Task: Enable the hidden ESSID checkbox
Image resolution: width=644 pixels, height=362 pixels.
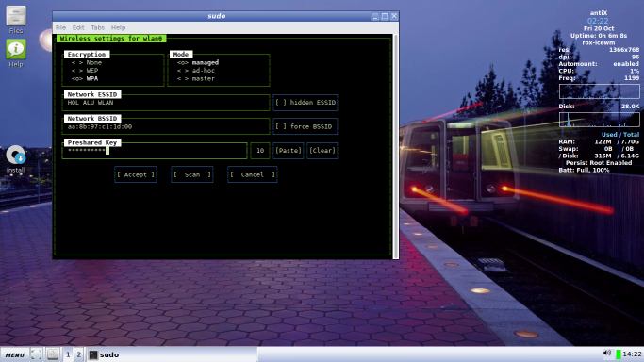Action: [305, 103]
